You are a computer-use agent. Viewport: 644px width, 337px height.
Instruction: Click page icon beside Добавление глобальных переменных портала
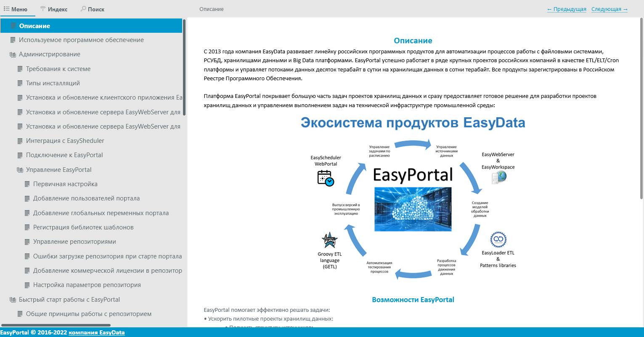27,213
